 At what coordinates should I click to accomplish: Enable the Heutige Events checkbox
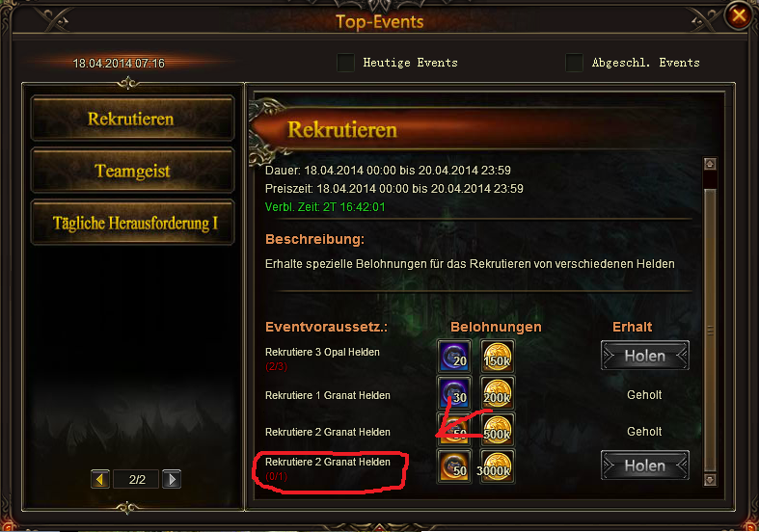click(x=345, y=63)
